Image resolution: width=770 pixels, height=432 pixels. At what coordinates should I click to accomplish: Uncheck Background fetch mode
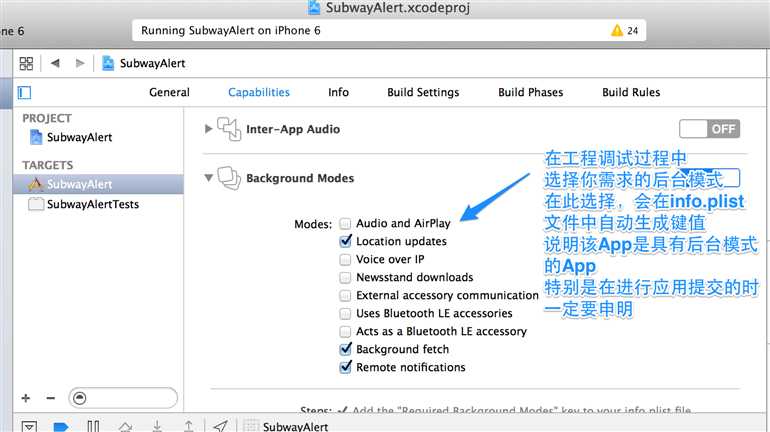tap(345, 349)
